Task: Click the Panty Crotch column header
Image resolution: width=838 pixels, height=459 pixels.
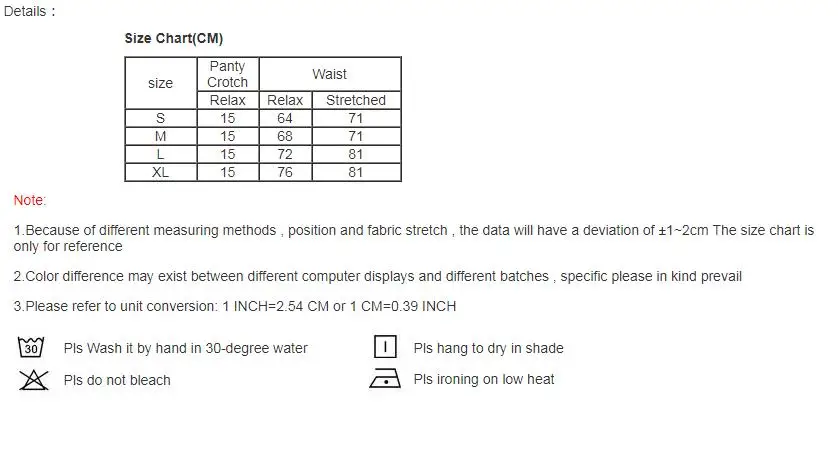Action: pyautogui.click(x=228, y=74)
